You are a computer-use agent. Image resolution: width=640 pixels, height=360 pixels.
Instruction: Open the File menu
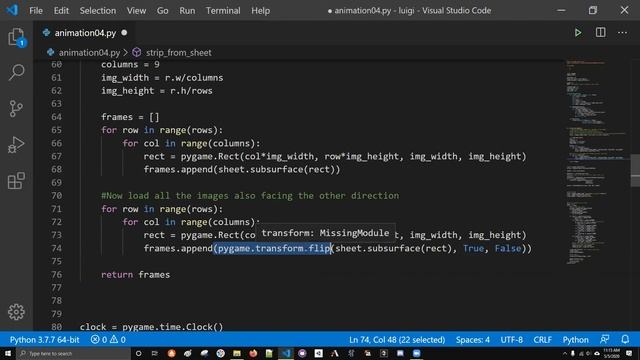pyautogui.click(x=36, y=11)
